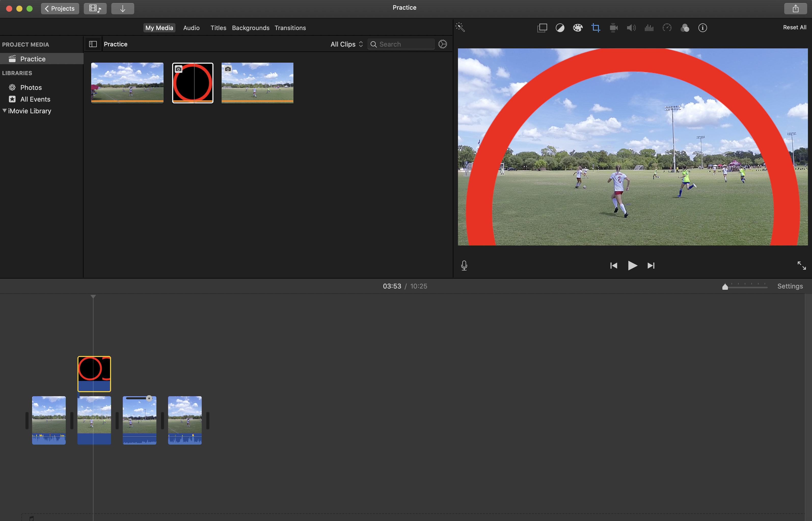Toggle the libraries sidebar visibility

(93, 44)
